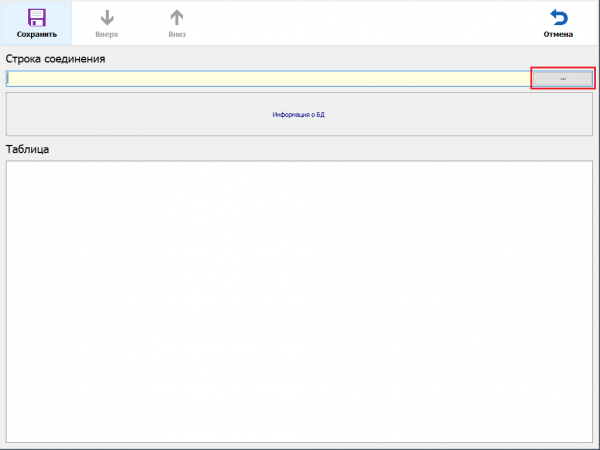Viewport: 600px width, 450px height.
Task: Click the Информация о БД button
Action: click(x=299, y=115)
